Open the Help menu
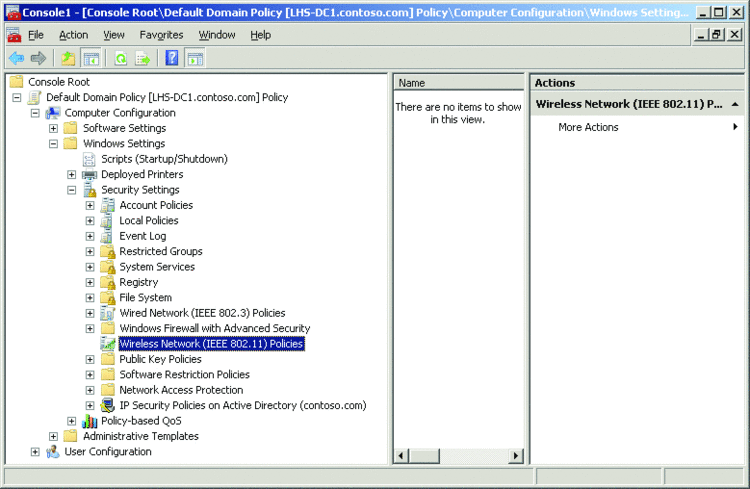The height and width of the screenshot is (489, 750). coord(260,35)
